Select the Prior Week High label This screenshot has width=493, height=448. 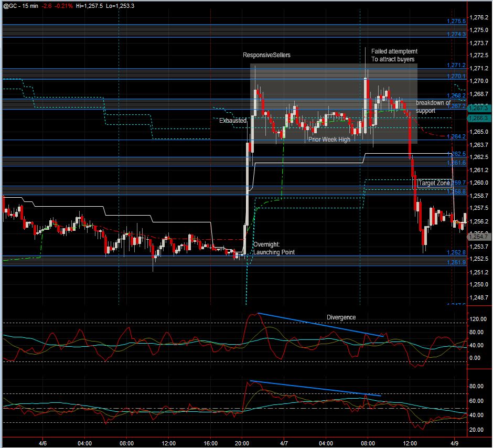[x=329, y=139]
